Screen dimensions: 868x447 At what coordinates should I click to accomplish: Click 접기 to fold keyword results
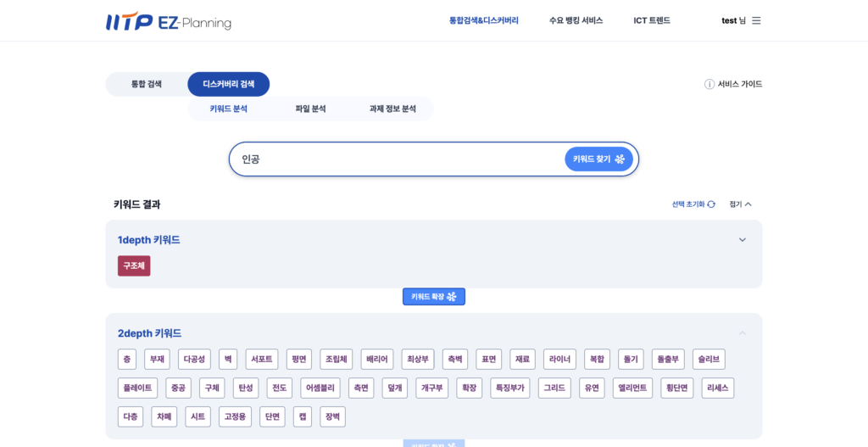pyautogui.click(x=740, y=204)
